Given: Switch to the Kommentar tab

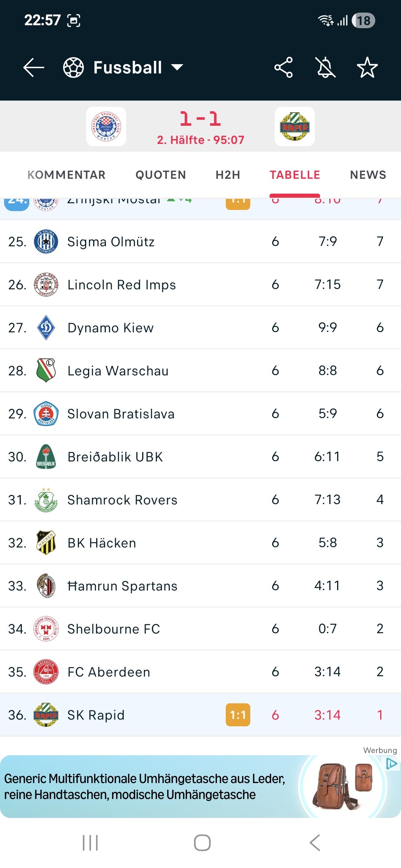Looking at the screenshot, I should click(x=66, y=175).
